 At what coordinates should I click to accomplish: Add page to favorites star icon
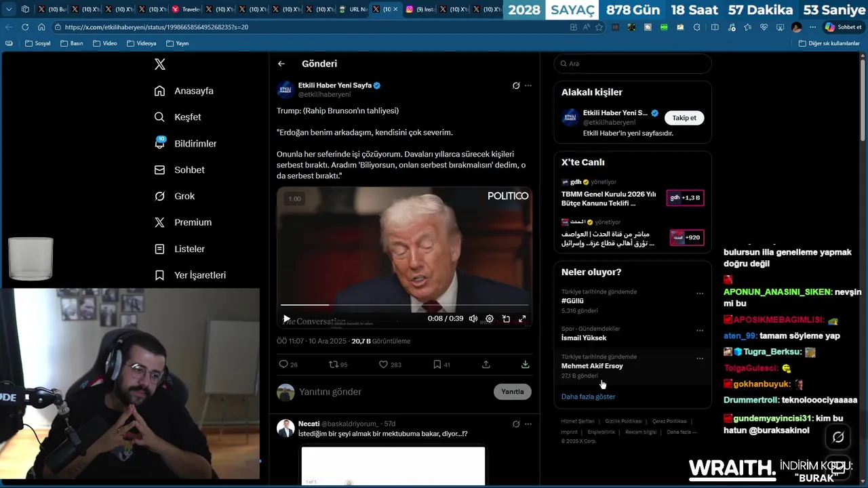(599, 27)
